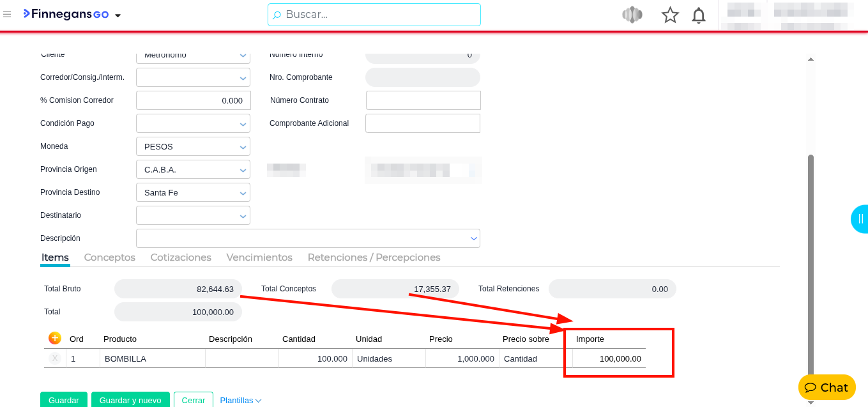Add new item with orange plus icon
Viewport: 868px width, 407px height.
click(x=55, y=338)
